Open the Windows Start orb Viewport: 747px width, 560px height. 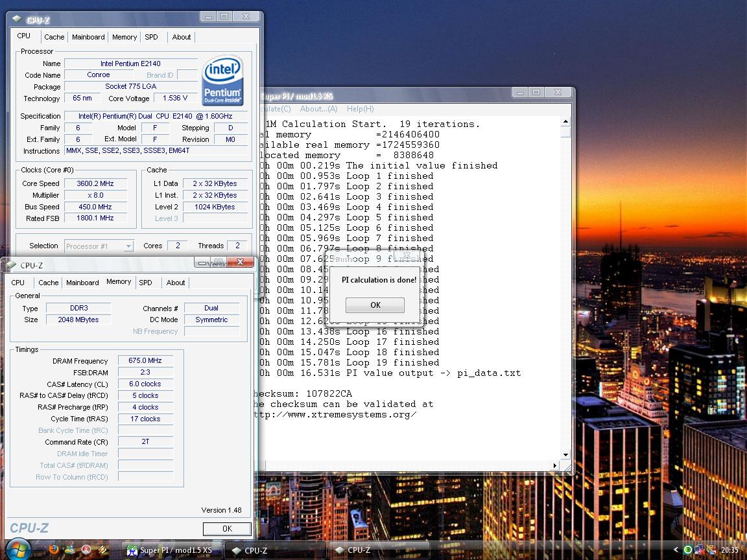(18, 550)
